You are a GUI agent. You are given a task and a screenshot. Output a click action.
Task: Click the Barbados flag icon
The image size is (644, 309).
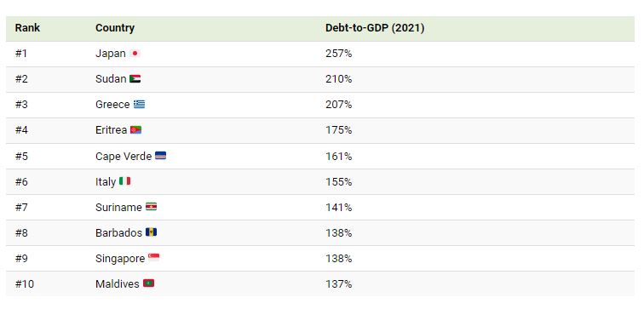click(x=151, y=232)
